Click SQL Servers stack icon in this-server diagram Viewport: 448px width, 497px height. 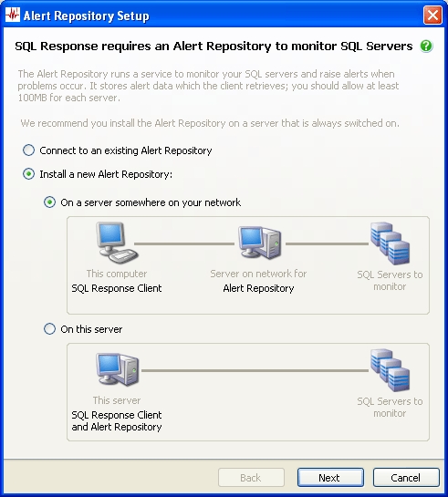click(x=390, y=370)
